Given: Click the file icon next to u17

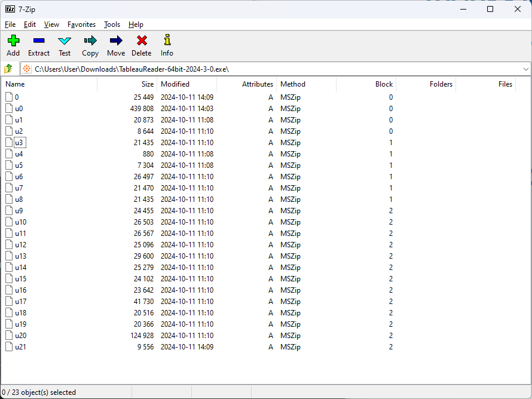Looking at the screenshot, I should point(9,302).
